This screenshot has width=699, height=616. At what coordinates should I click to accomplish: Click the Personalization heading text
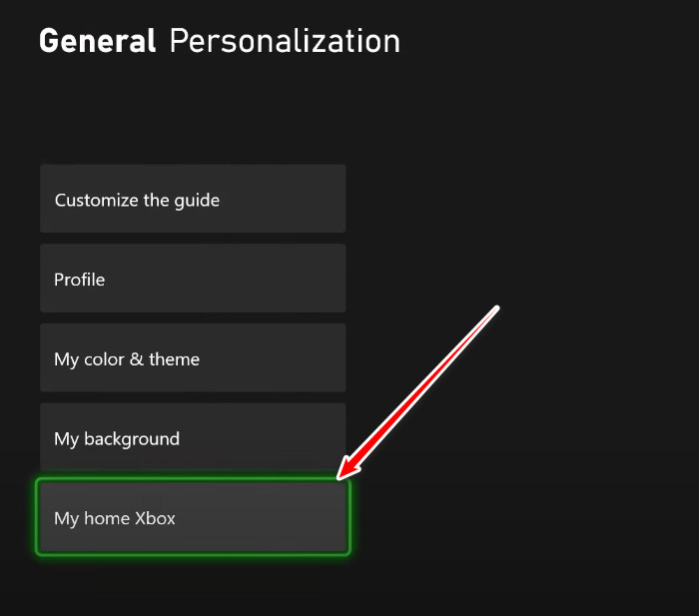285,41
